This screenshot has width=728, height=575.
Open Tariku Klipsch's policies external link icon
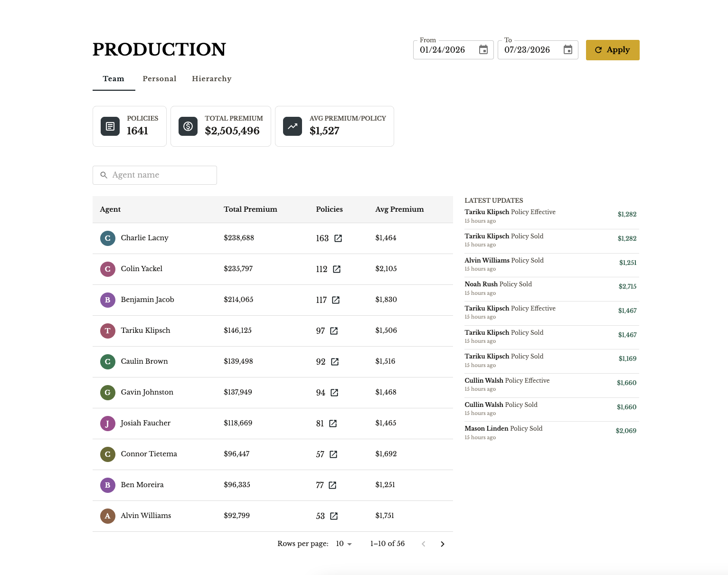coord(334,331)
